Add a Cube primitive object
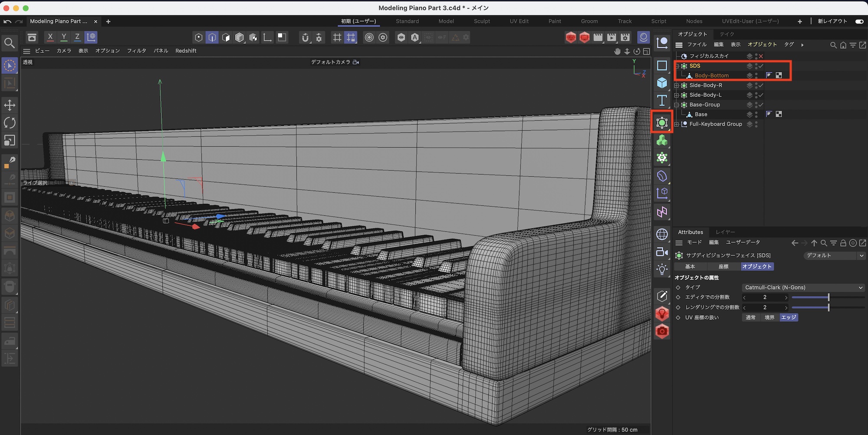868x435 pixels. tap(662, 82)
